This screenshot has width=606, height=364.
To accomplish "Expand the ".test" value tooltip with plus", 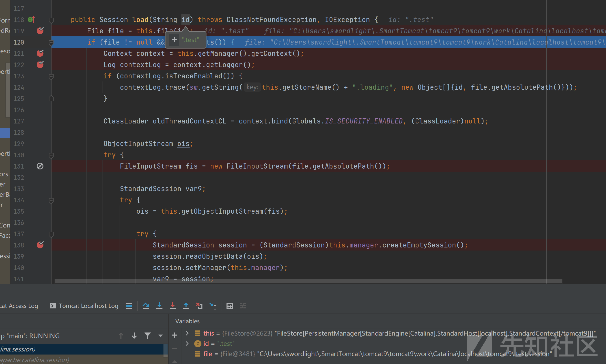I will 174,40.
